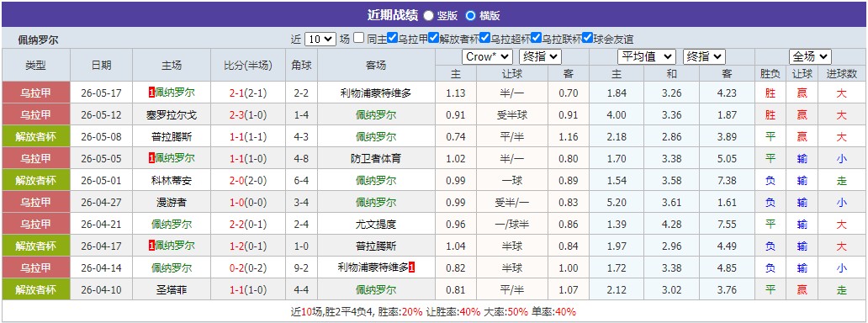
Task: Click red card marker beside 佩纳罗尔 in 26-04-17 row
Action: [151, 246]
